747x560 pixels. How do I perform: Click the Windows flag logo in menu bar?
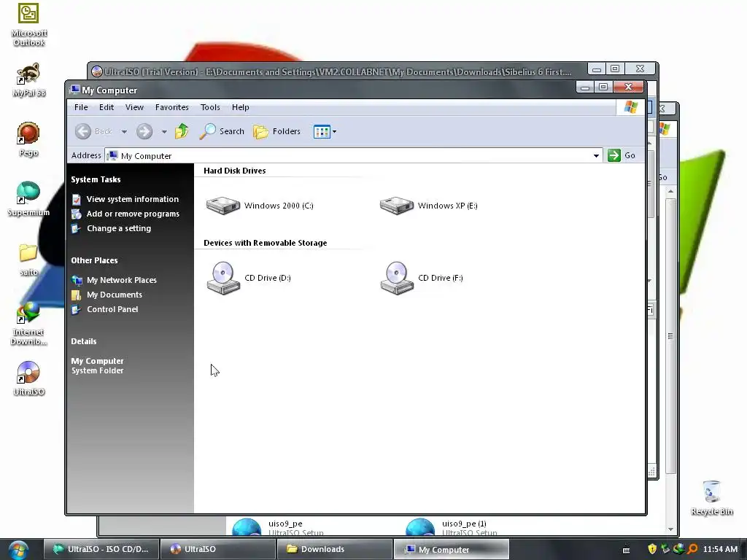631,107
